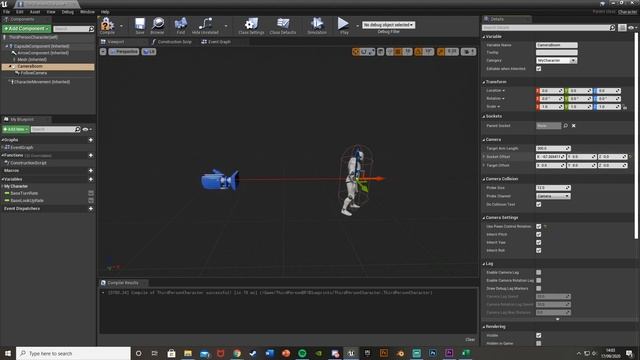Viewport: 640px width, 360px height.
Task: Toggle the Visible rendering checkbox
Action: (x=538, y=335)
